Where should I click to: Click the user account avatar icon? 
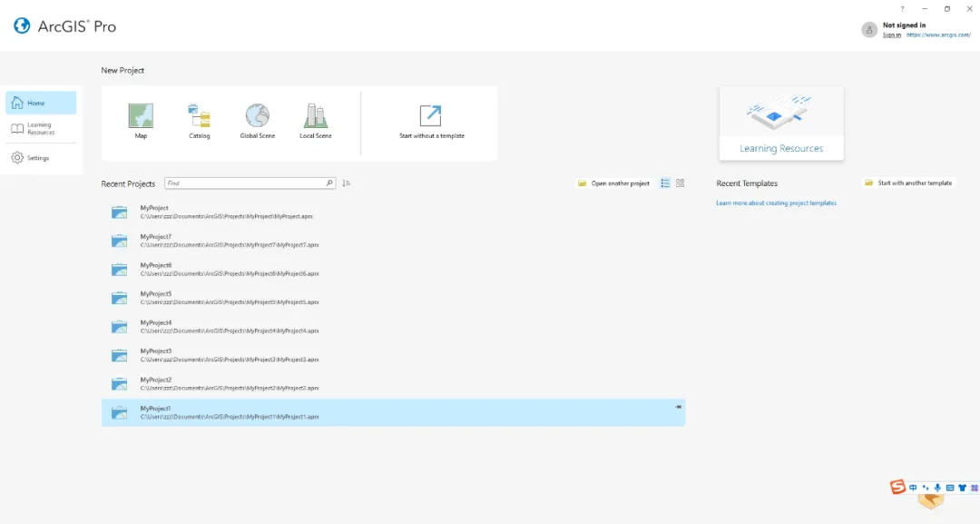tap(869, 29)
